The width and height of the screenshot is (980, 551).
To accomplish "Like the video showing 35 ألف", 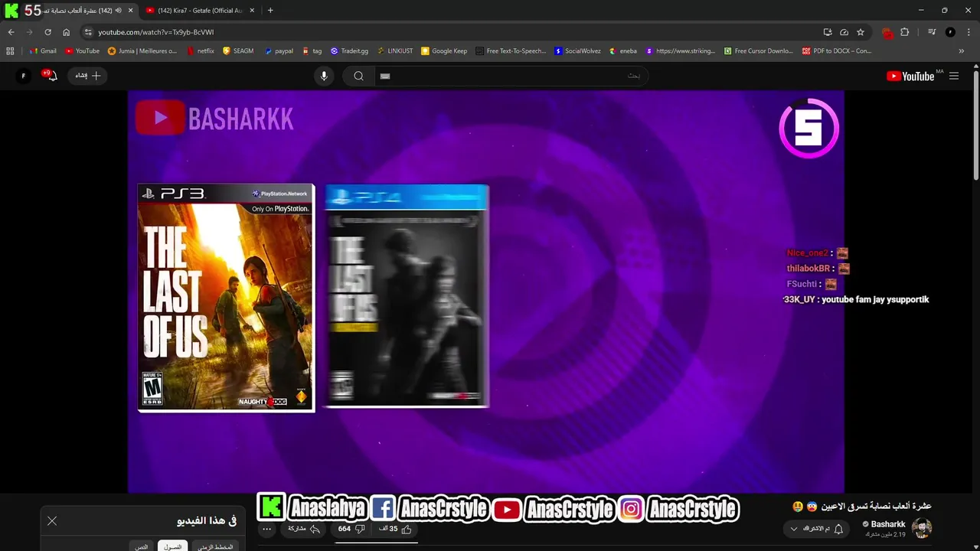I will [395, 529].
